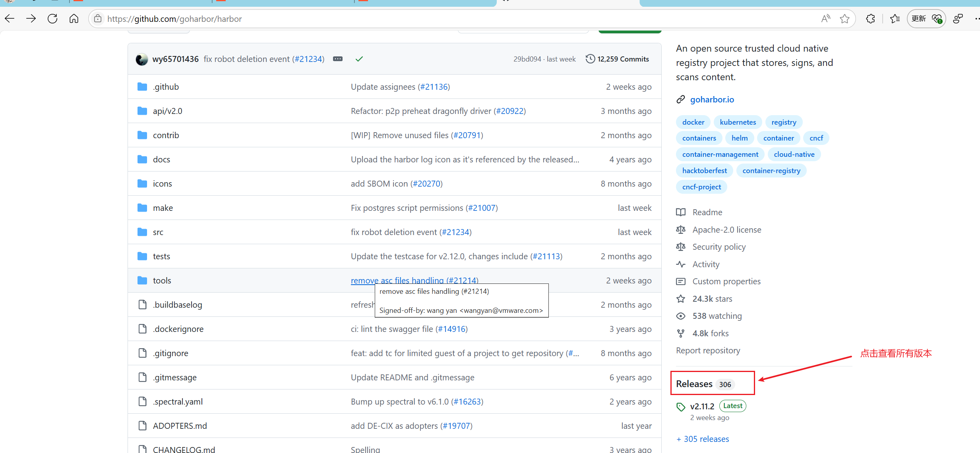
Task: Open the favorites list icon
Action: pyautogui.click(x=895, y=19)
